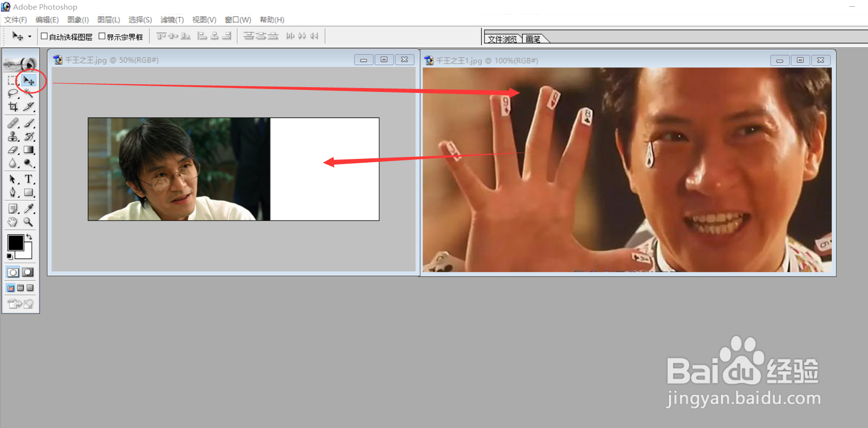
Task: Select the Move tool in the toolbox
Action: [29, 80]
